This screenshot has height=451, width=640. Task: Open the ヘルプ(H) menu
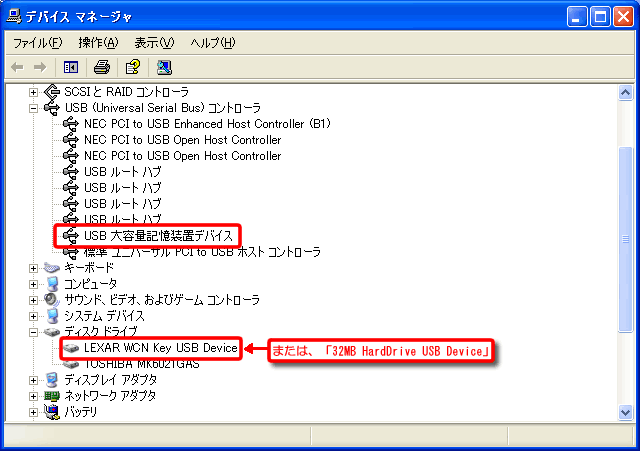[x=212, y=43]
